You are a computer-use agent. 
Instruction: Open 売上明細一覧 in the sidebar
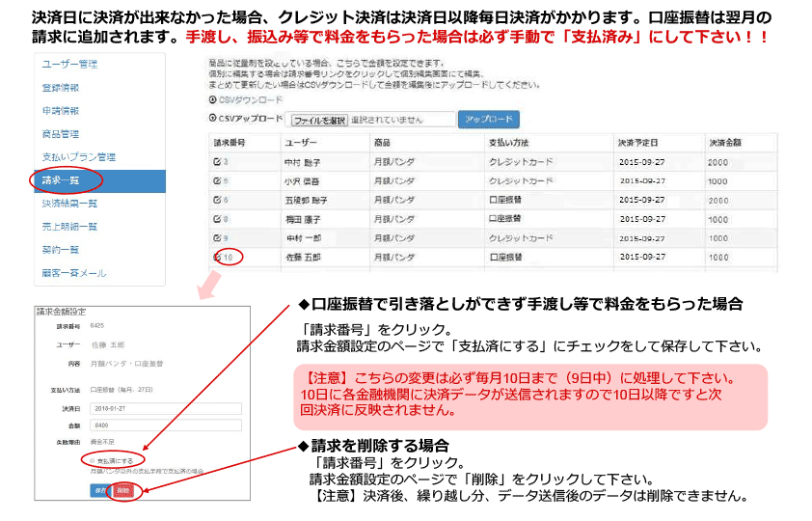coord(69,227)
